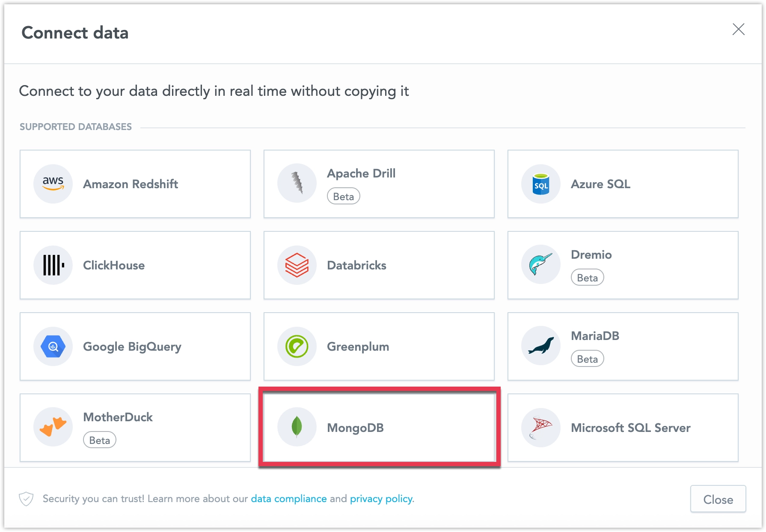766x532 pixels.
Task: Select the Amazon Redshift database icon
Action: 53,183
